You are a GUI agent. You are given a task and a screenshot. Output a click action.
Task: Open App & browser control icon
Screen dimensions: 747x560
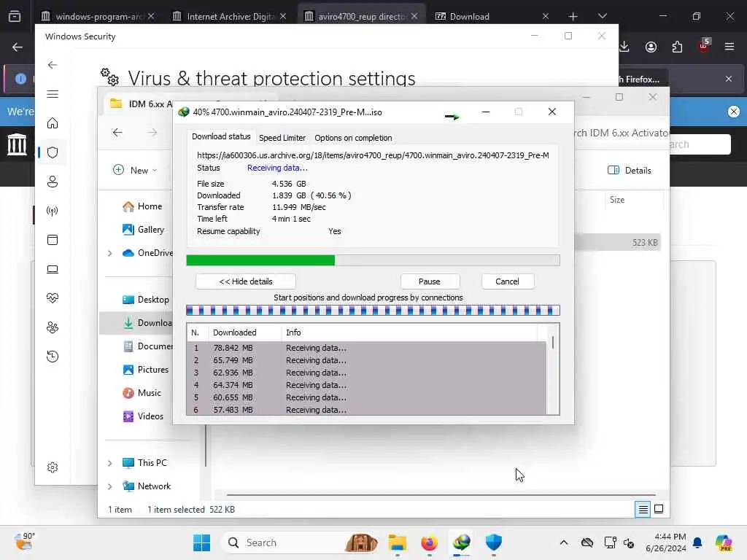click(53, 239)
